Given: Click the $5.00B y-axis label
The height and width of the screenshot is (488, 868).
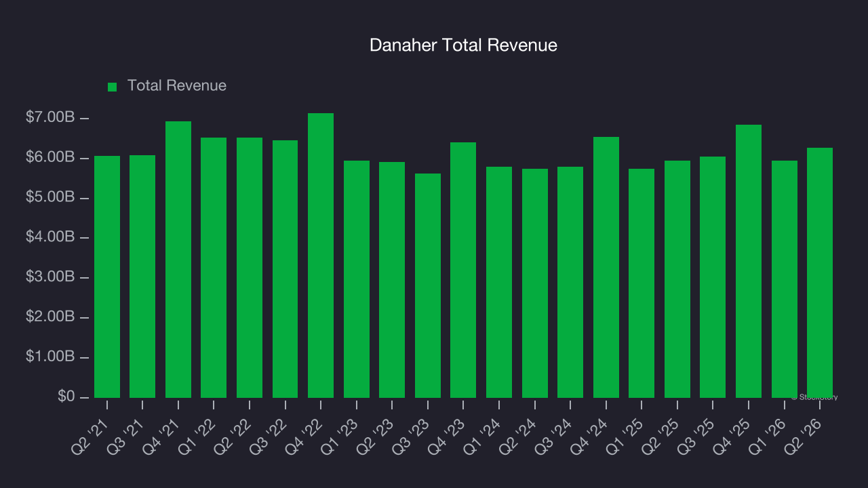Looking at the screenshot, I should [50, 197].
